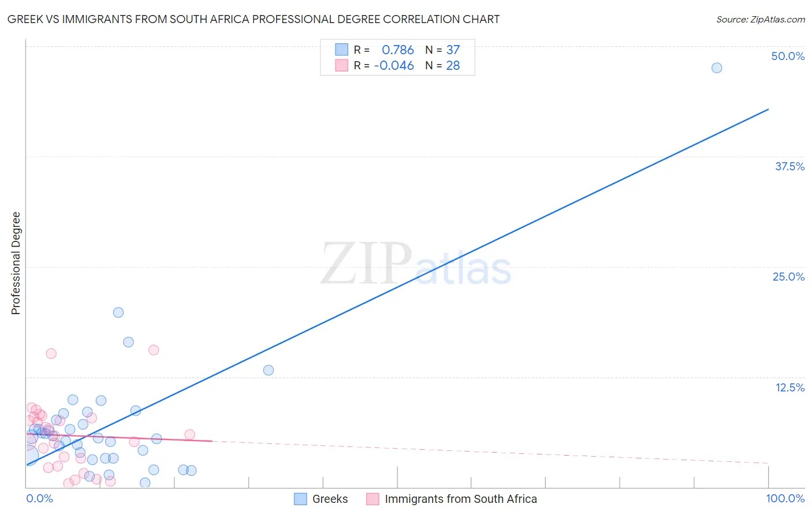Open the Source: ZipAtlas.com link

pos(760,19)
